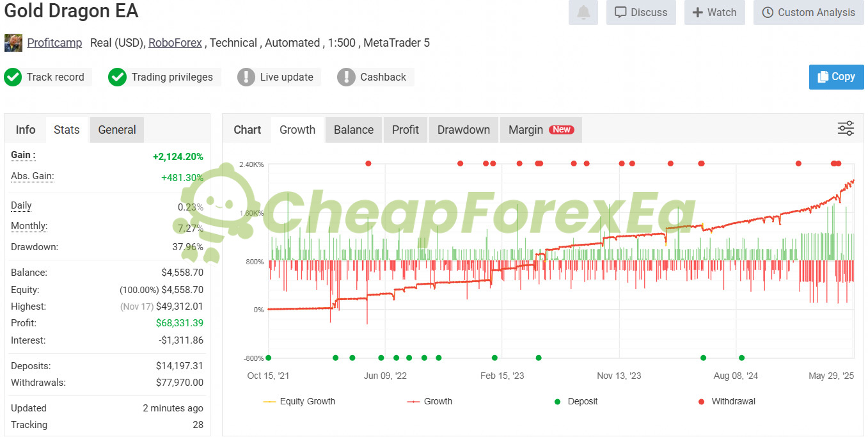868x437 pixels.
Task: Switch to the Balance chart tab
Action: coord(354,130)
